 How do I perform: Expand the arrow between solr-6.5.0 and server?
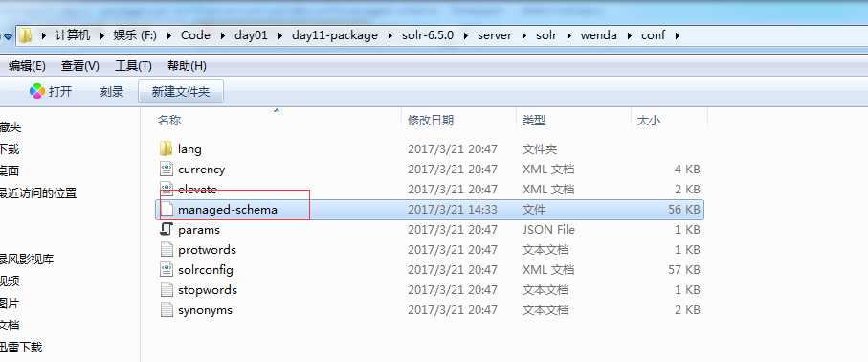pyautogui.click(x=465, y=36)
